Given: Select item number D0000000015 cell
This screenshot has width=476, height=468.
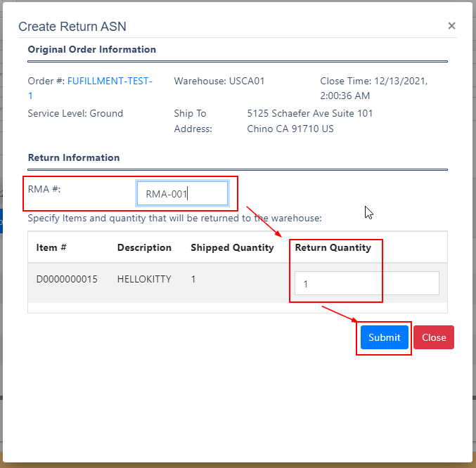Looking at the screenshot, I should 67,279.
